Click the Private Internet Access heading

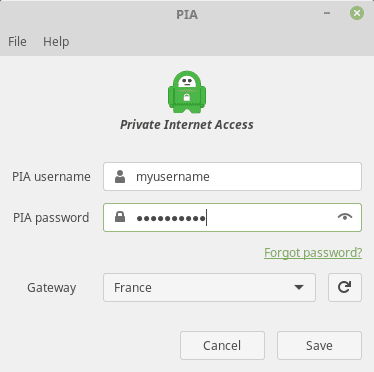(187, 125)
